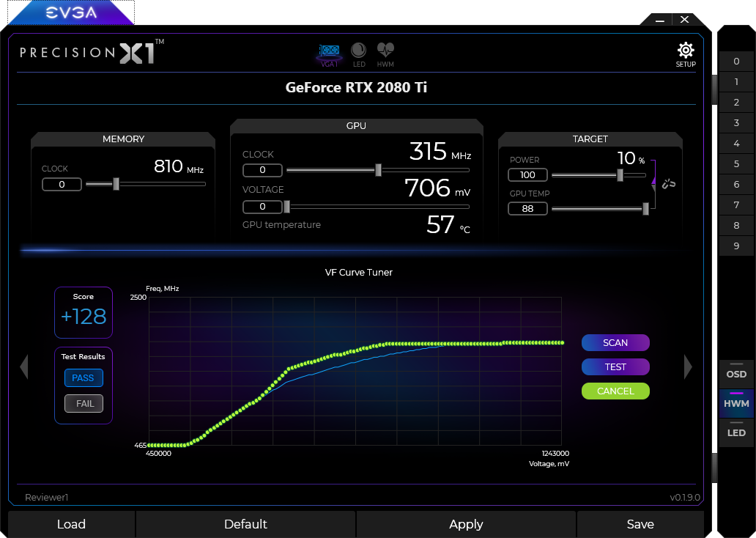
Task: Click the VF Curve Tuner heading
Action: tap(359, 272)
